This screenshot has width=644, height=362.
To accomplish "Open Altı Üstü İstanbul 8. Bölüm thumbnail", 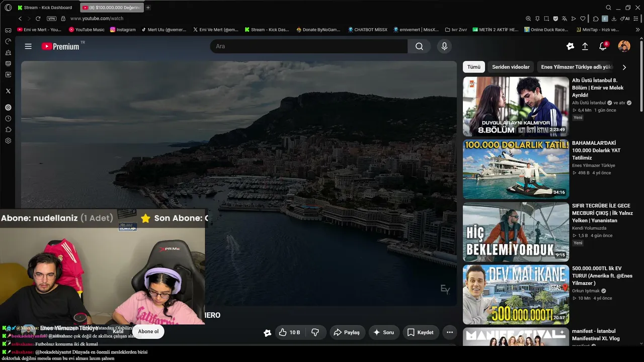I will coord(516,107).
